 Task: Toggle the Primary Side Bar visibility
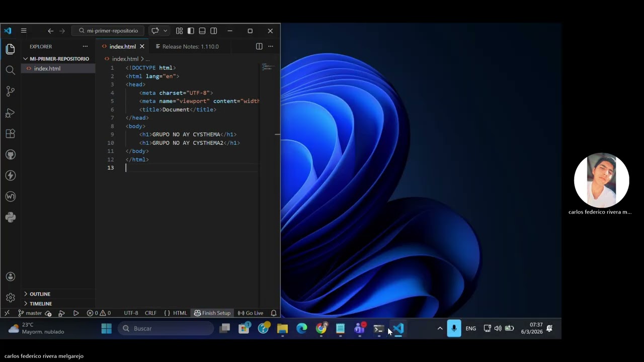pos(191,31)
